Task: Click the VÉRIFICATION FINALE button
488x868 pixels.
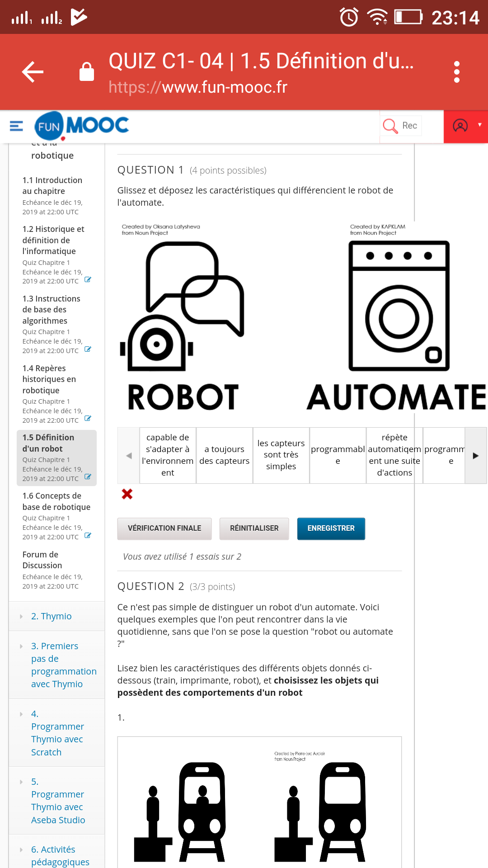Action: click(164, 528)
